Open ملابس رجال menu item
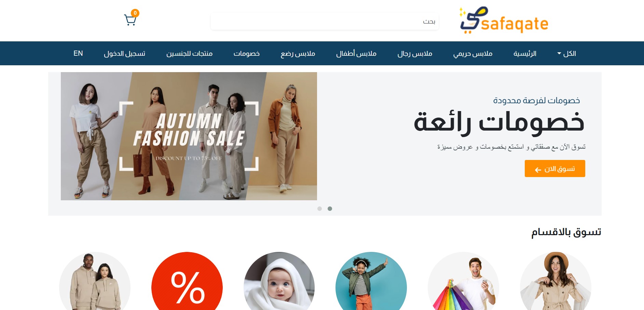The image size is (644, 310). [415, 53]
